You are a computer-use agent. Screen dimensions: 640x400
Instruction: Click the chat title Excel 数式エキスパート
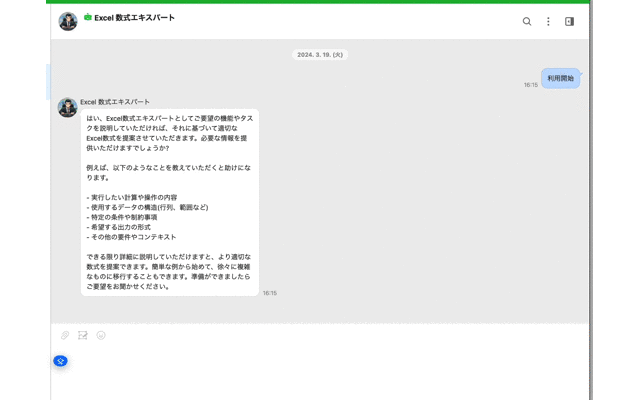click(x=135, y=18)
